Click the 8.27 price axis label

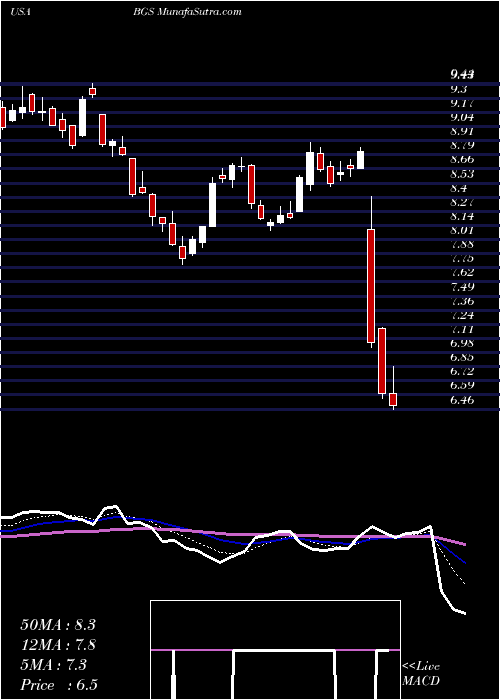pos(464,202)
